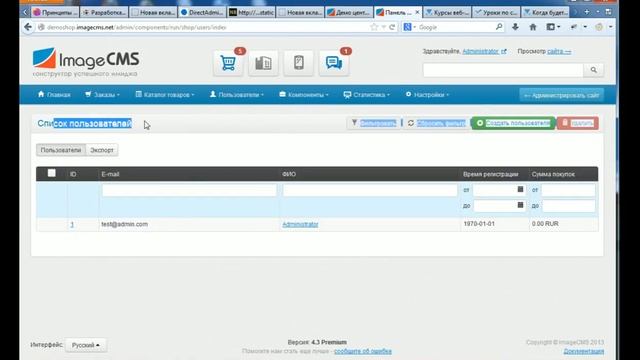Expand the Заказы menu
This screenshot has height=360, width=640.
(x=102, y=95)
